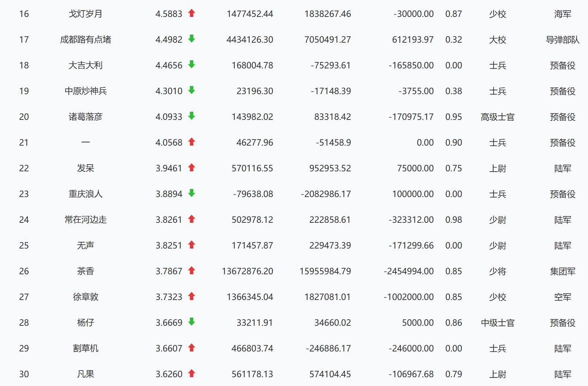Click the green down arrow next to 4.4656
The image size is (588, 386).
191,65
